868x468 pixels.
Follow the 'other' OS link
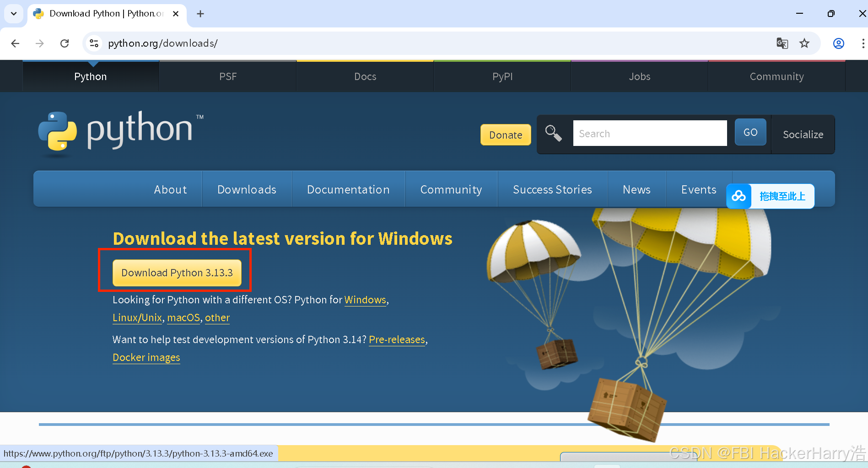217,317
